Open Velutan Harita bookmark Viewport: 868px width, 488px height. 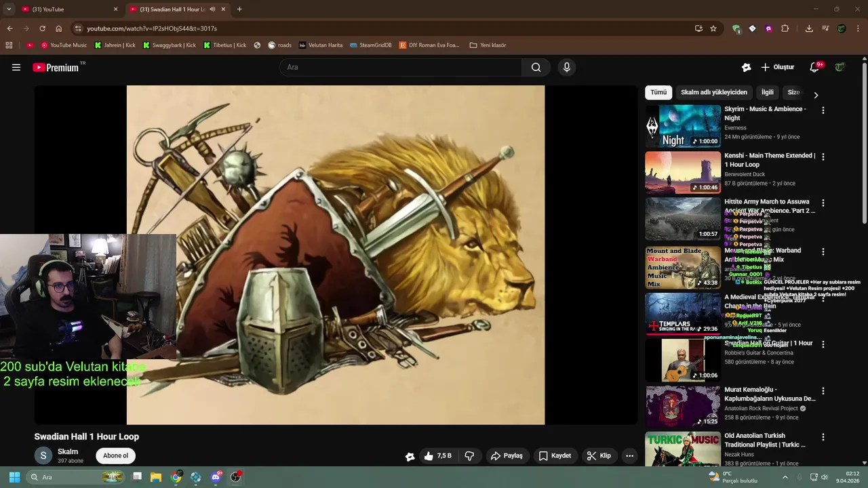click(321, 45)
